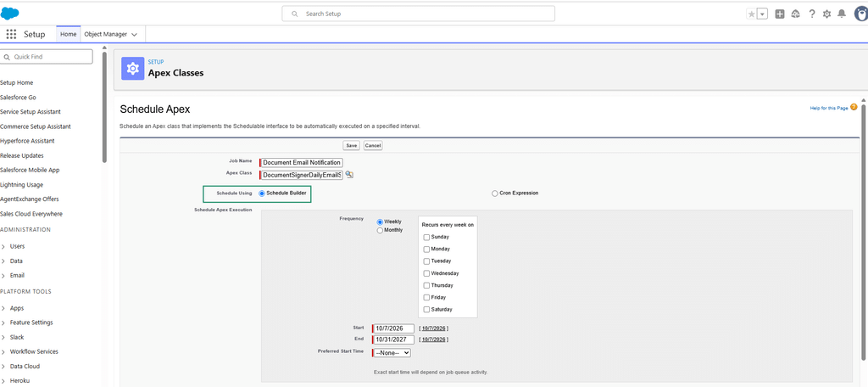Click the magnifier in Quick Find box
This screenshot has height=387, width=868.
pyautogui.click(x=7, y=57)
